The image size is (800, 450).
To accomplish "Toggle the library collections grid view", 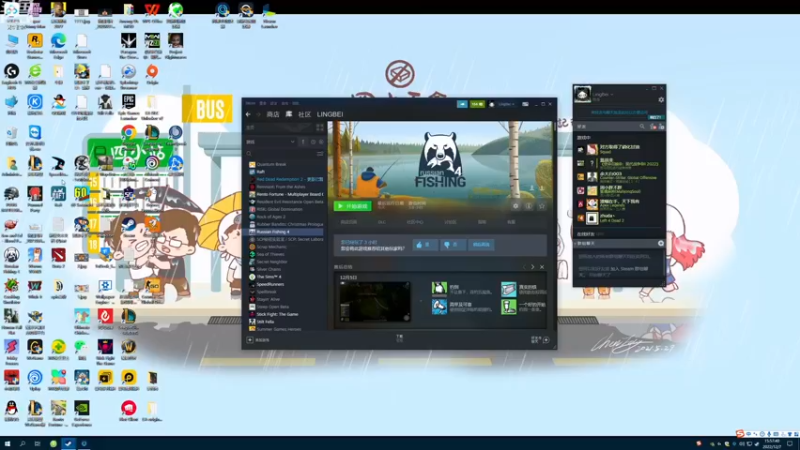I will (x=320, y=128).
